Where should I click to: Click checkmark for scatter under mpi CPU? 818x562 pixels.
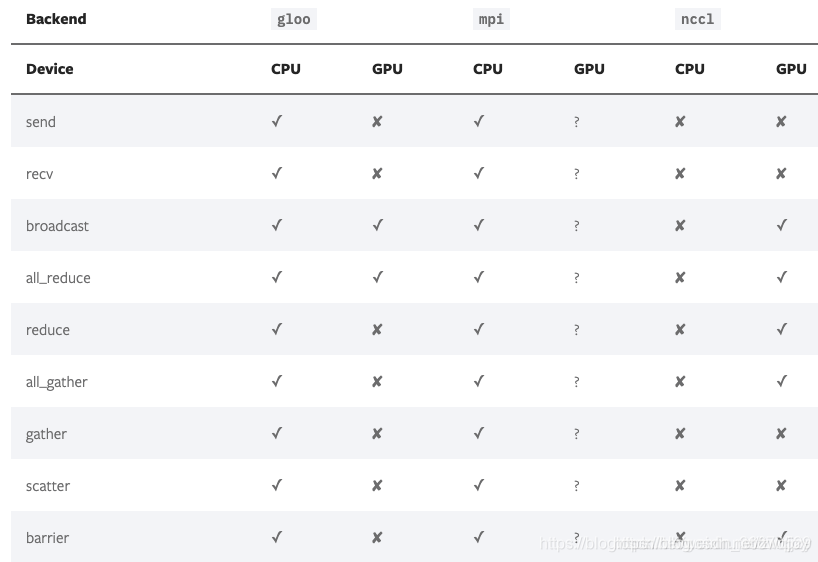tap(479, 485)
